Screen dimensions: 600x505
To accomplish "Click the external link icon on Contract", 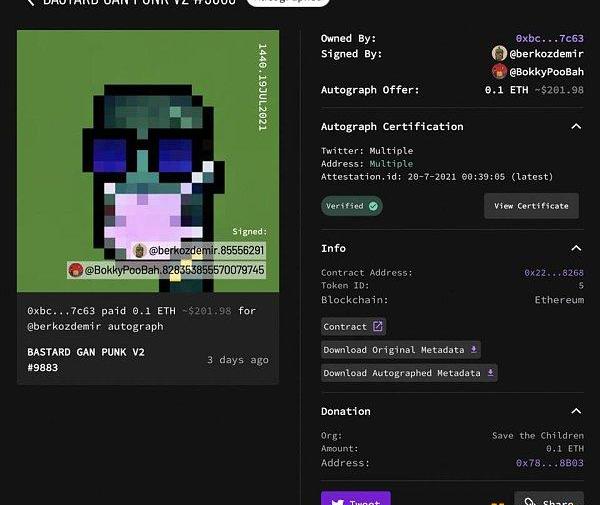I will [x=377, y=326].
